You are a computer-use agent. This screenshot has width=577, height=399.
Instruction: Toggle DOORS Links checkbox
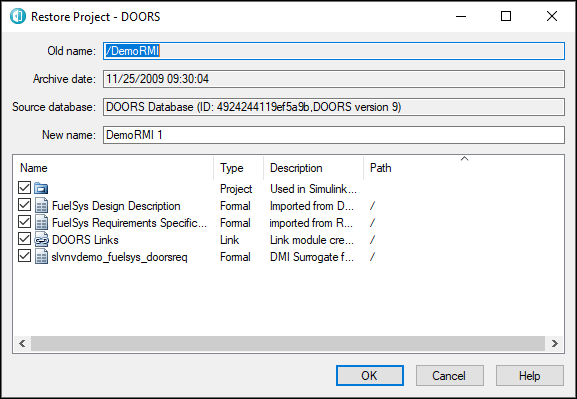click(24, 238)
